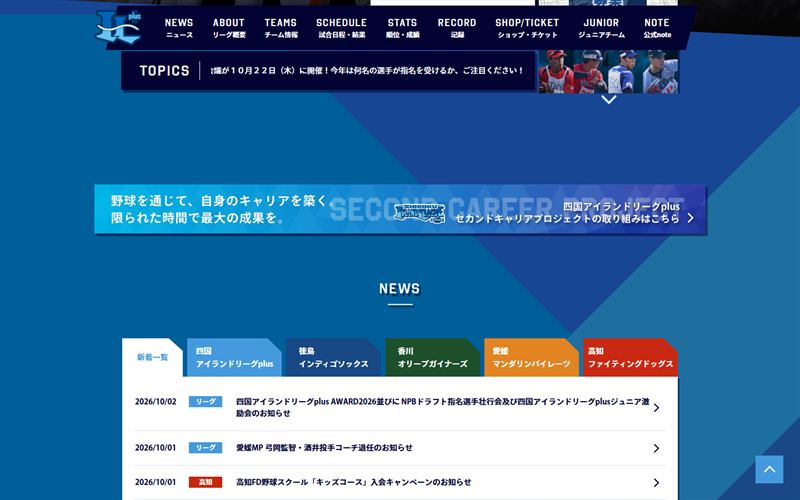Open the SCHEDULE 試合日程・結果 menu

[341, 28]
